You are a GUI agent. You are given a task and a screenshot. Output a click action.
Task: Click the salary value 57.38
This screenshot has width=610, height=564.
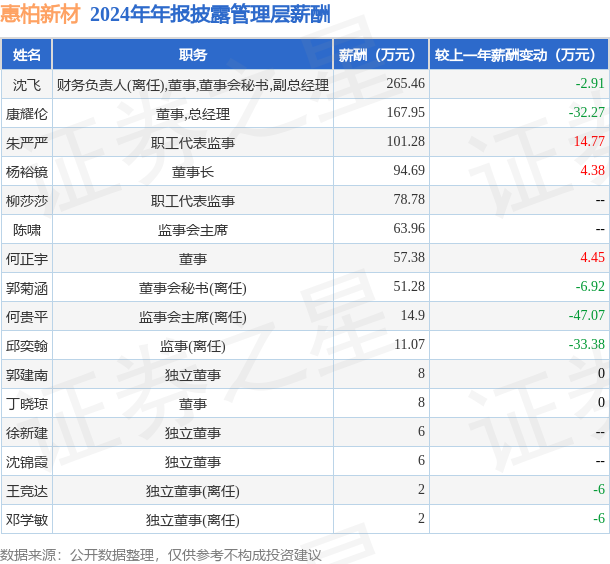[x=409, y=257]
